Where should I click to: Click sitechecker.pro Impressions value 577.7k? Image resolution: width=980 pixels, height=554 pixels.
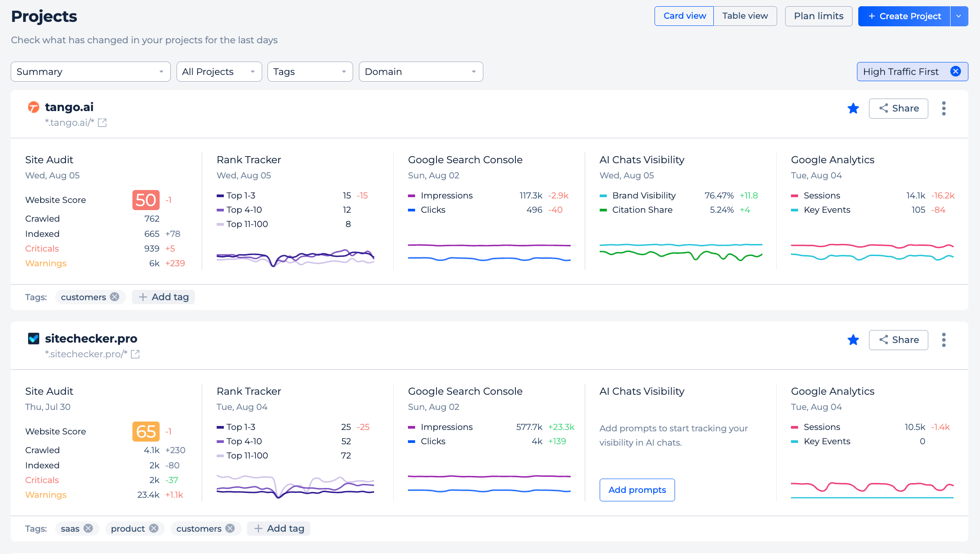529,427
